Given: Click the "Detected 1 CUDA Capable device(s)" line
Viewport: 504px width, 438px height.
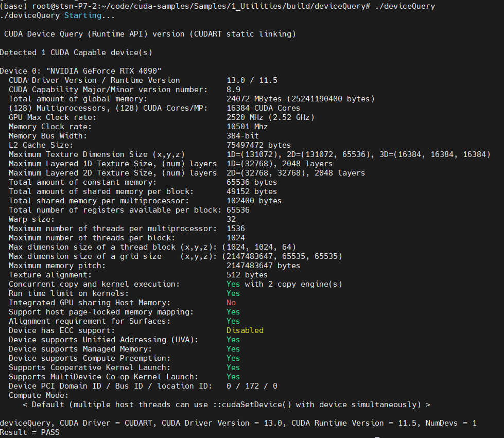Looking at the screenshot, I should pos(76,52).
